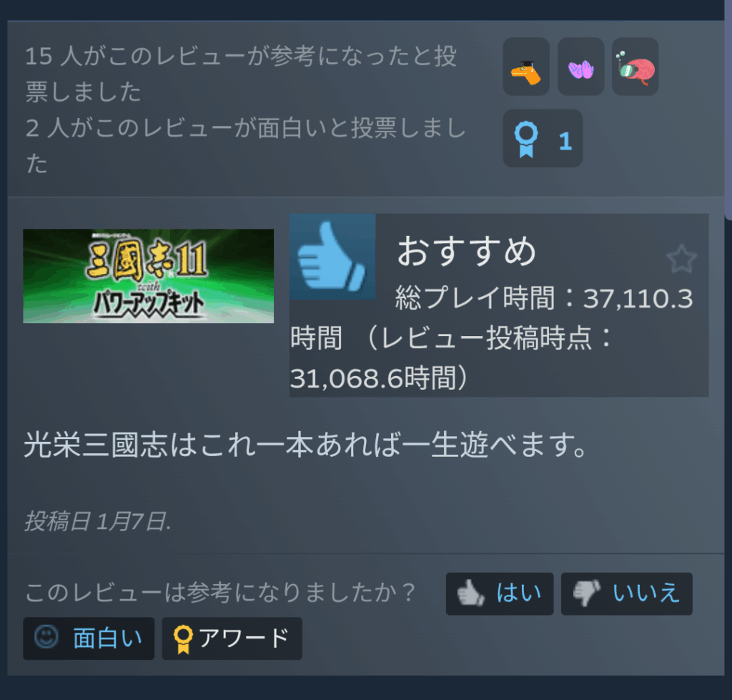732x700 pixels.
Task: Click the award count number 1
Action: (x=565, y=141)
